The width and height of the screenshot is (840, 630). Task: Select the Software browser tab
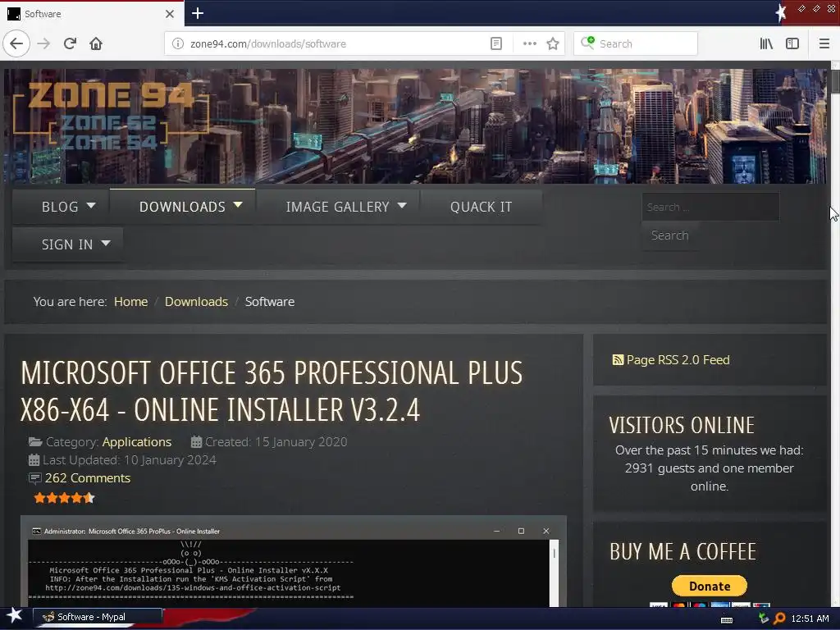(x=92, y=14)
